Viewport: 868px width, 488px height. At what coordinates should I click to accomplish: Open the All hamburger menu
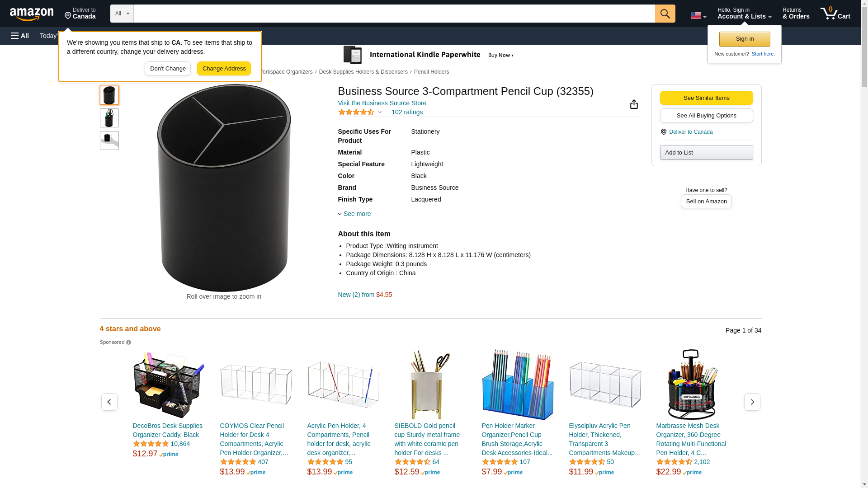pyautogui.click(x=20, y=36)
